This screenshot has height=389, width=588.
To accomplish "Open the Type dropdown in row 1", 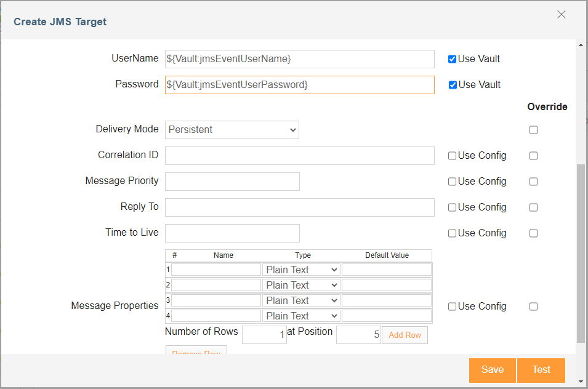I will click(301, 270).
